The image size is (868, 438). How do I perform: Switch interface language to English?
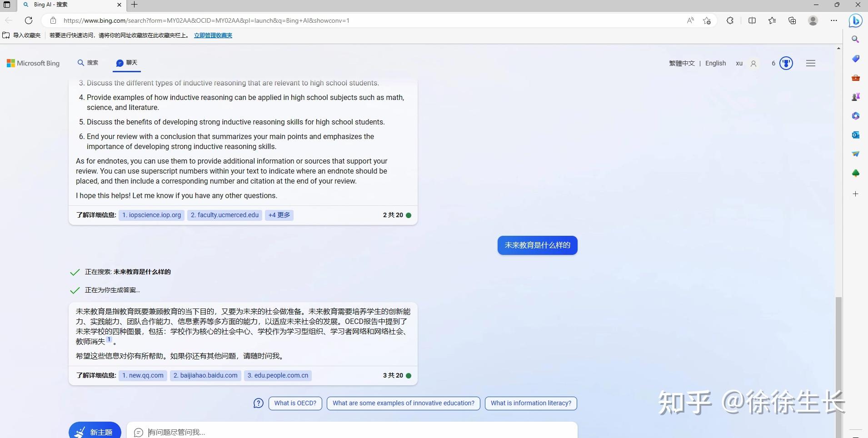click(716, 63)
